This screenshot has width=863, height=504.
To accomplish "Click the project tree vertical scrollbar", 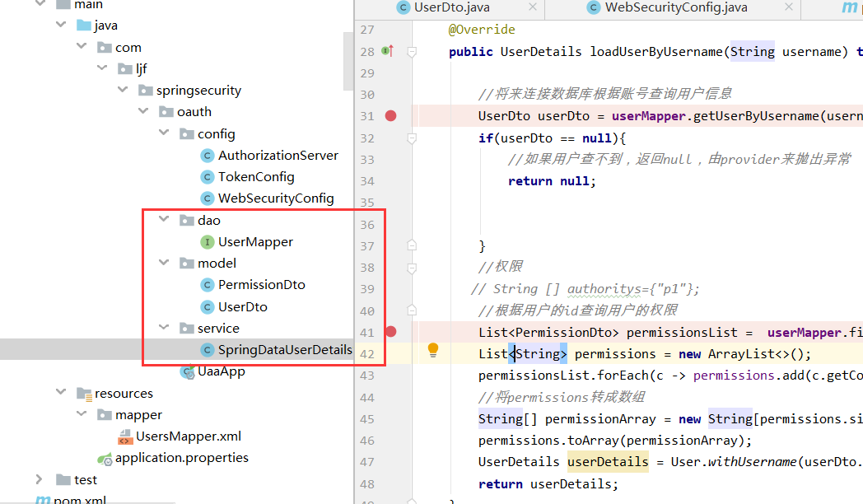I will (x=348, y=60).
